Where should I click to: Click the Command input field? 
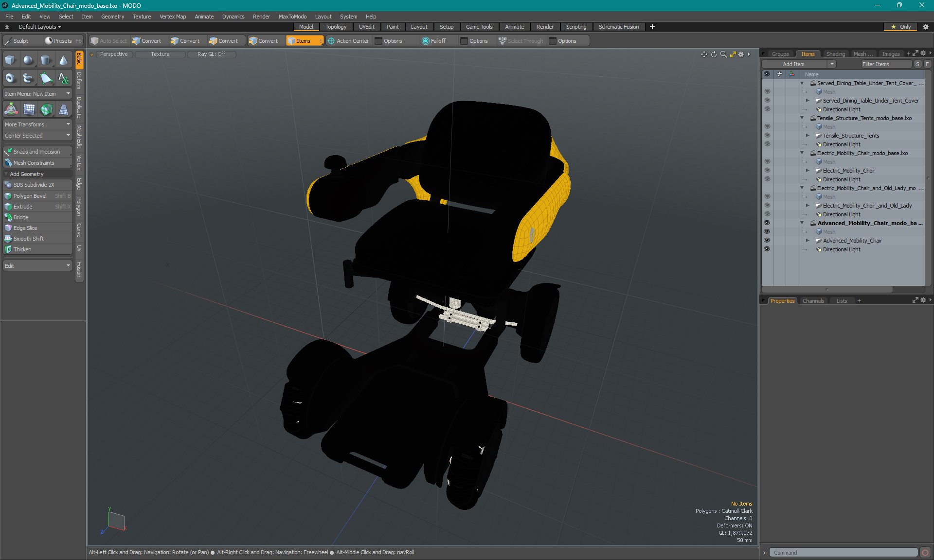[x=844, y=553]
